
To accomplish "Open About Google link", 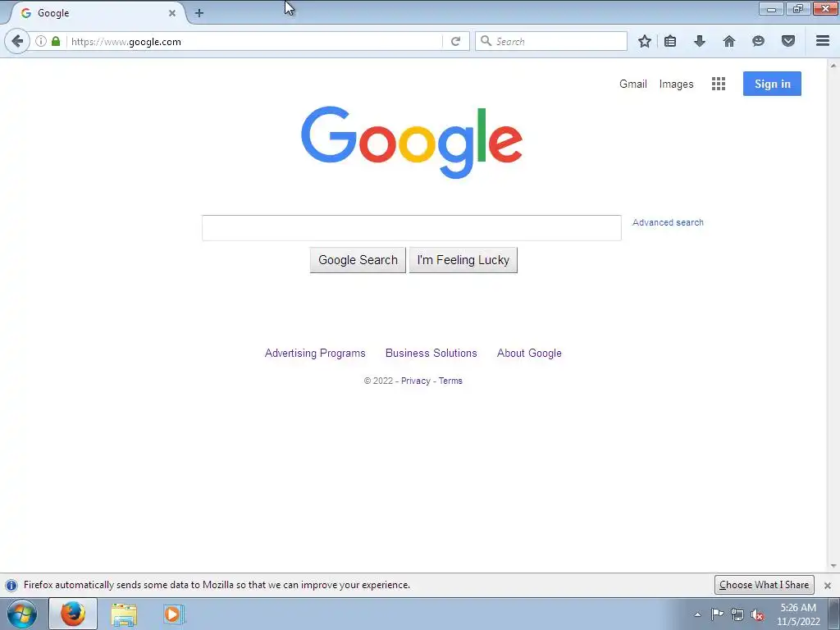I will click(x=529, y=353).
